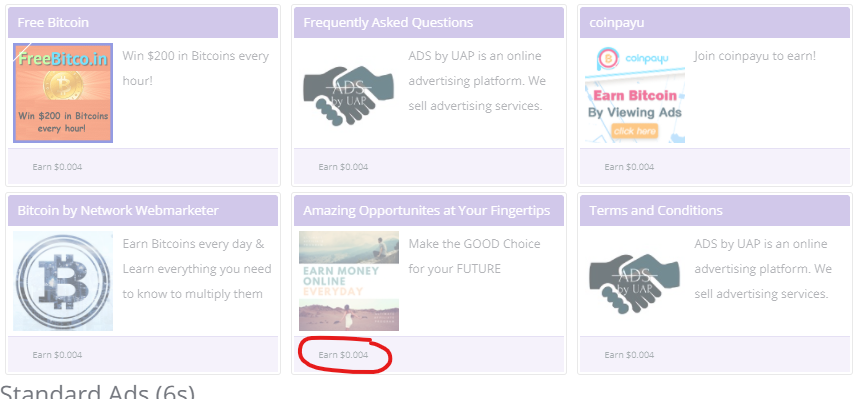Click the handshake logo under Terms and Conditions
863x399 pixels.
coord(635,283)
